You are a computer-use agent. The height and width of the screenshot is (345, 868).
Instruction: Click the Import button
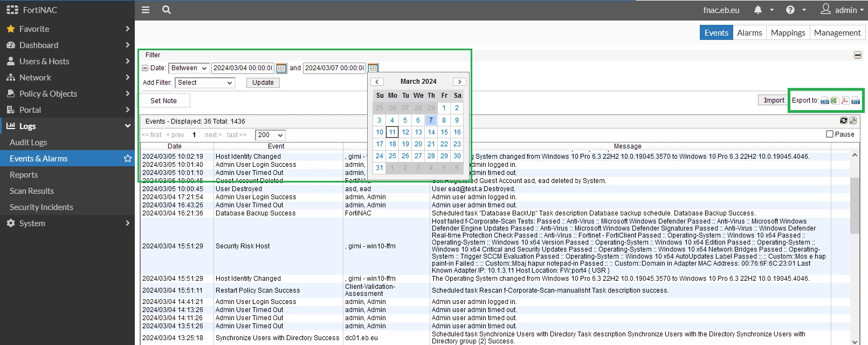(774, 100)
